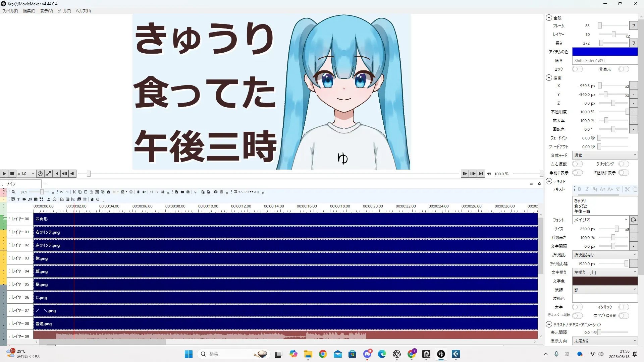Screen dimensions: 644x362
Task: Click the add video camera item icon
Action: (x=24, y=199)
